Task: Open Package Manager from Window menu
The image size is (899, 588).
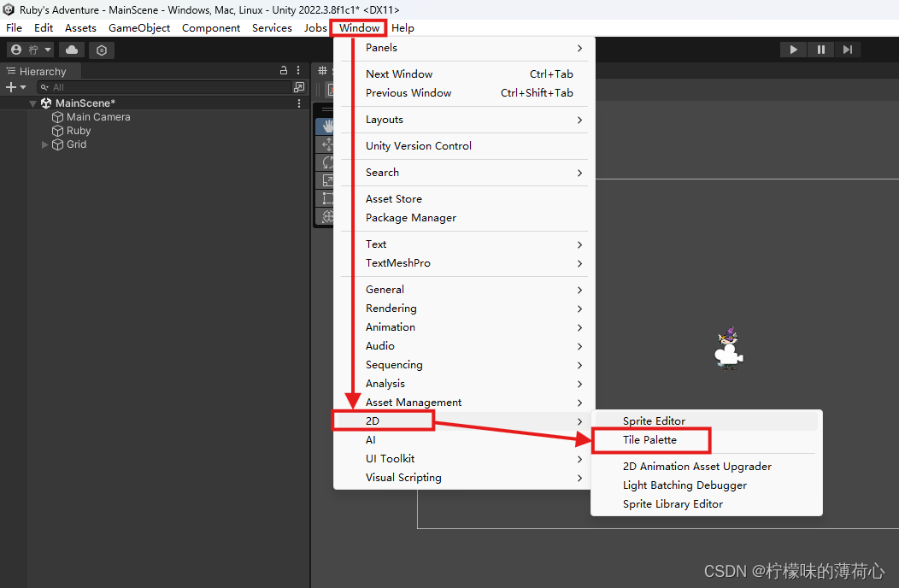Action: click(x=464, y=217)
